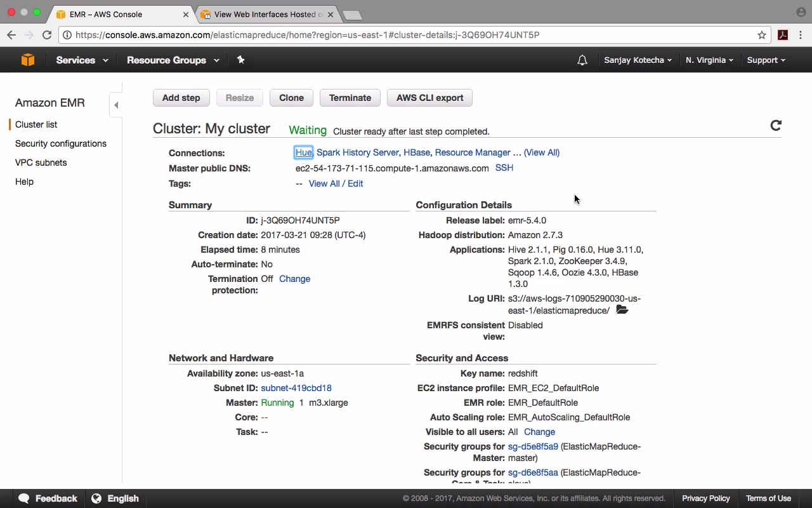812x508 pixels.
Task: Click the Feedback button in the footer
Action: pyautogui.click(x=48, y=498)
